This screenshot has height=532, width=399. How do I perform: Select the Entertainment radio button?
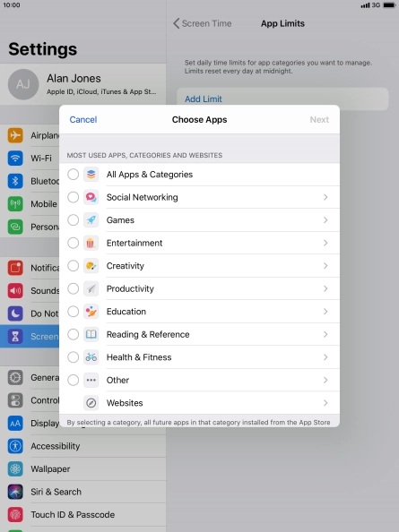73,243
